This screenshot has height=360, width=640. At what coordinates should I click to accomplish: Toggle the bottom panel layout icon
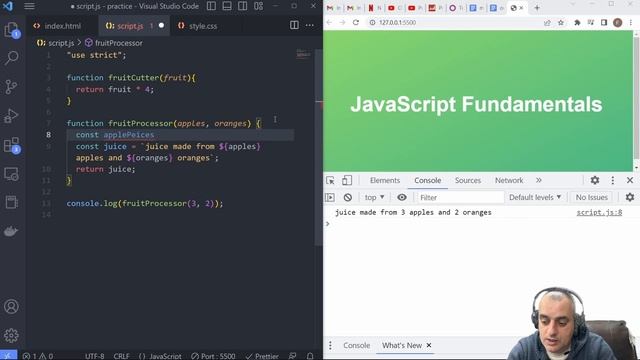(x=227, y=6)
